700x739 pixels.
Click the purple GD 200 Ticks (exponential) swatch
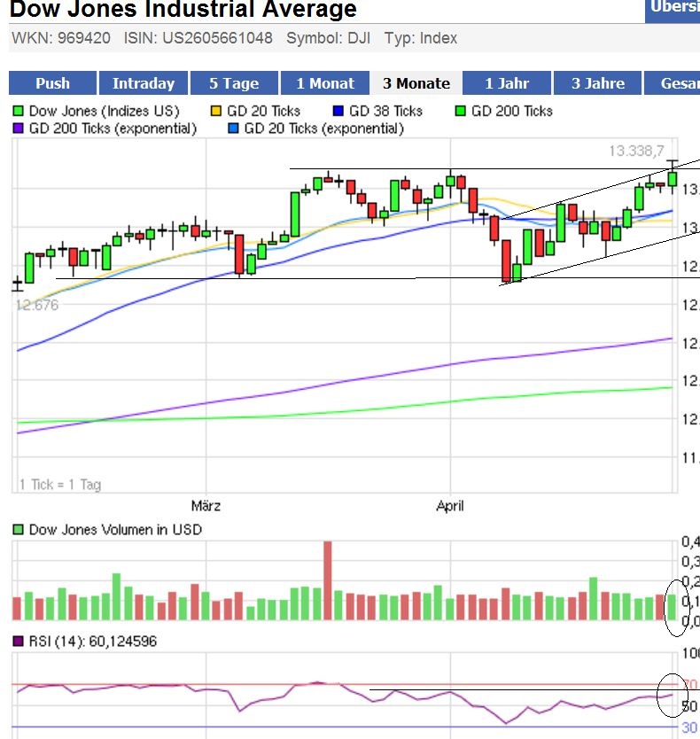[19, 128]
